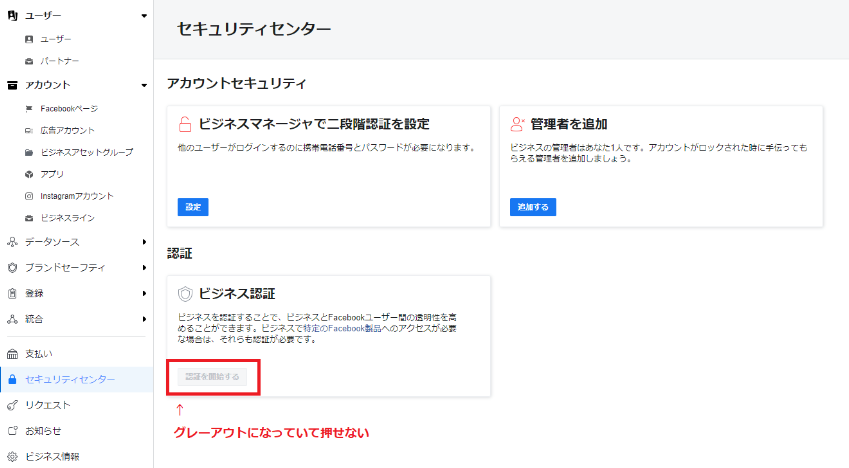Follow the 特定のFacebook製品 link in ビジネス認証
This screenshot has width=849, height=468.
[x=342, y=328]
